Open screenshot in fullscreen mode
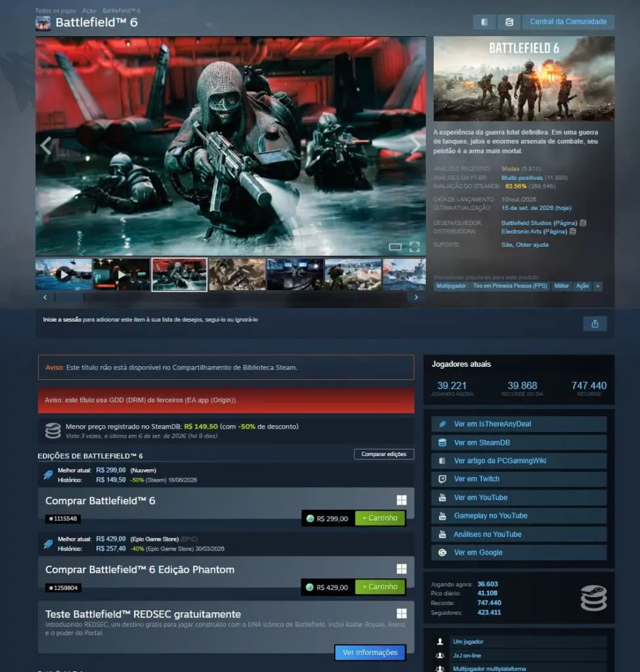This screenshot has height=672, width=640. point(414,247)
